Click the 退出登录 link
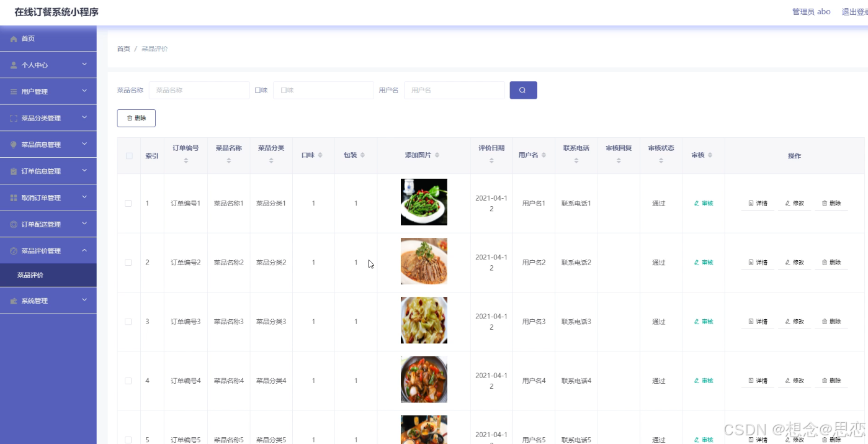868x444 pixels. [854, 12]
